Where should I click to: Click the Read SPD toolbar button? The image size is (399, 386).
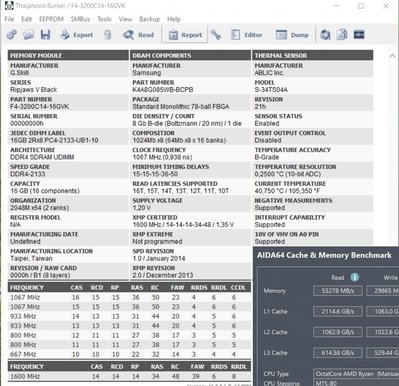[x=138, y=35]
